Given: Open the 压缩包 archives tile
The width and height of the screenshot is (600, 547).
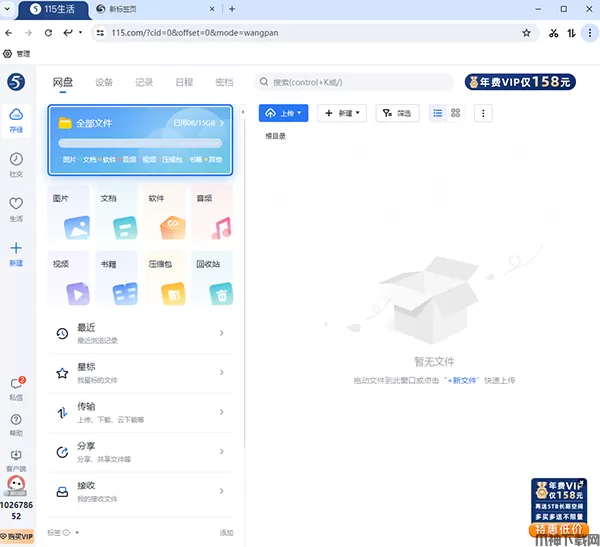Looking at the screenshot, I should 165,279.
